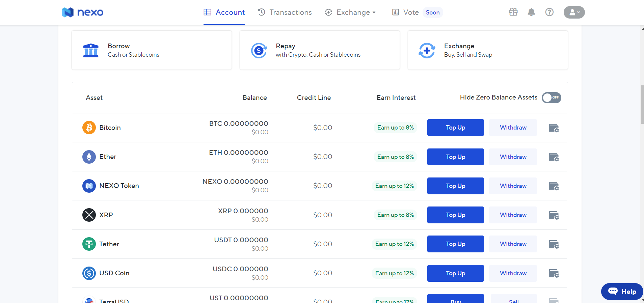This screenshot has width=644, height=303.
Task: Click the 'Asset' column header
Action: (x=94, y=98)
